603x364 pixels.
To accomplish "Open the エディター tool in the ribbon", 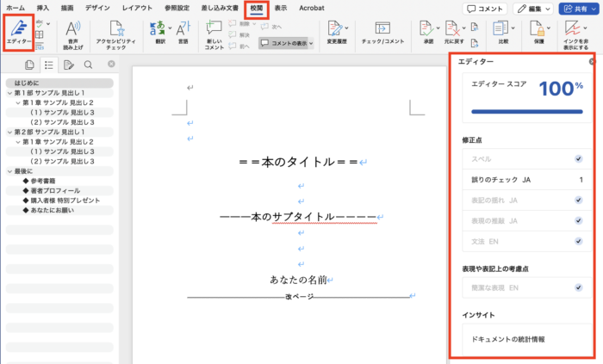I will [x=18, y=33].
